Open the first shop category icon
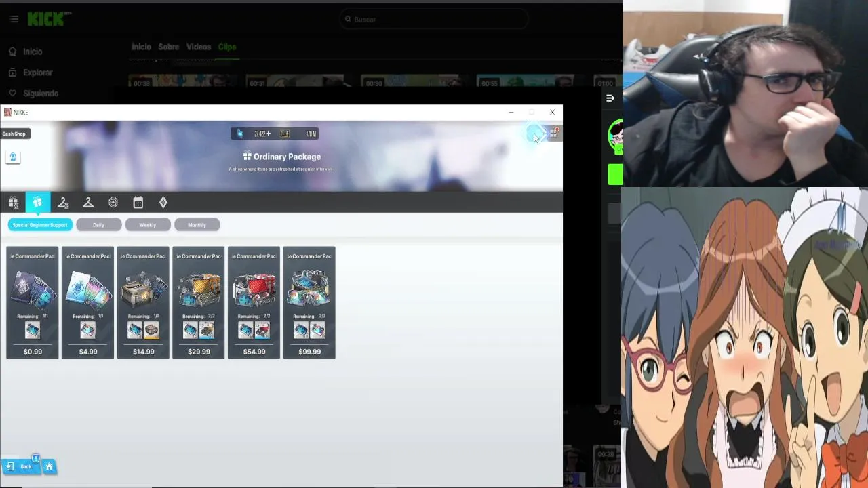This screenshot has width=868, height=488. [13, 202]
